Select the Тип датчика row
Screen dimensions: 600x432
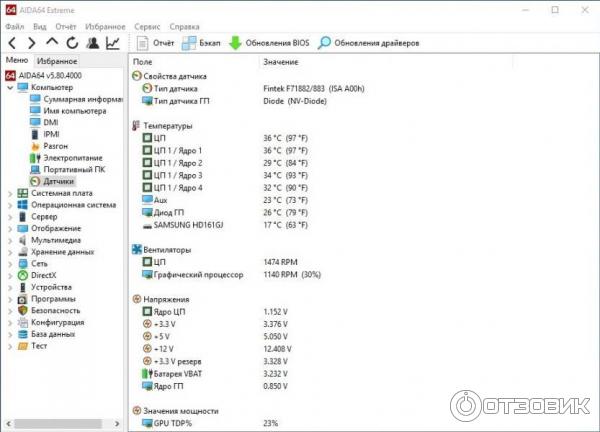pos(253,88)
